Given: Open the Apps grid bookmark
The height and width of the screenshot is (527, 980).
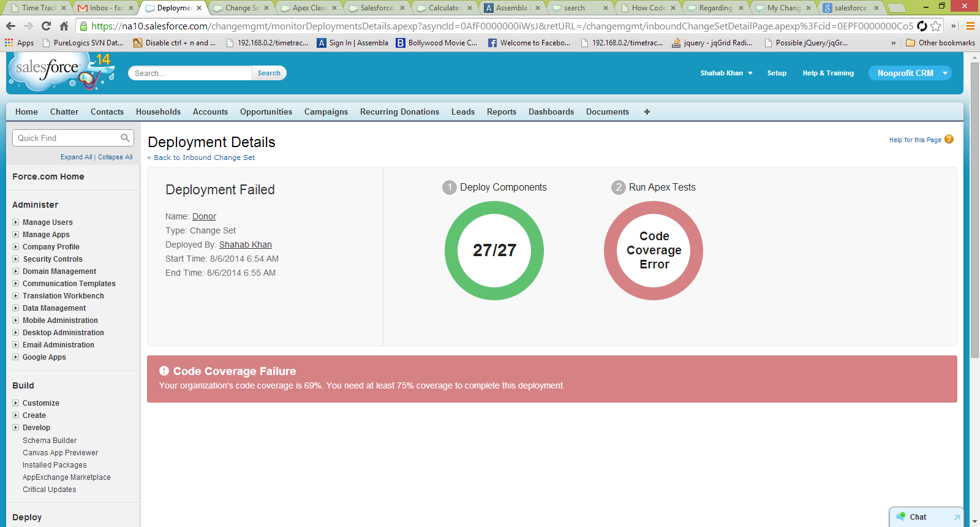Looking at the screenshot, I should [20, 43].
